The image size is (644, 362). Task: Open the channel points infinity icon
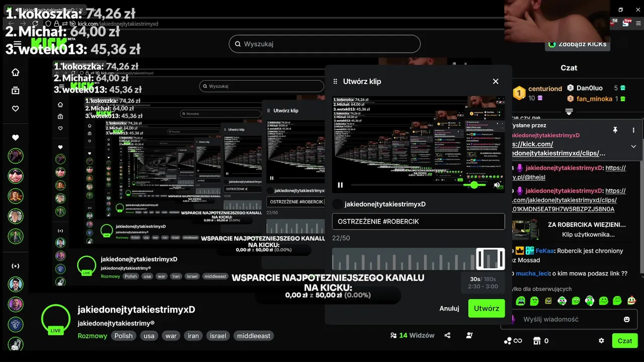coord(513,341)
